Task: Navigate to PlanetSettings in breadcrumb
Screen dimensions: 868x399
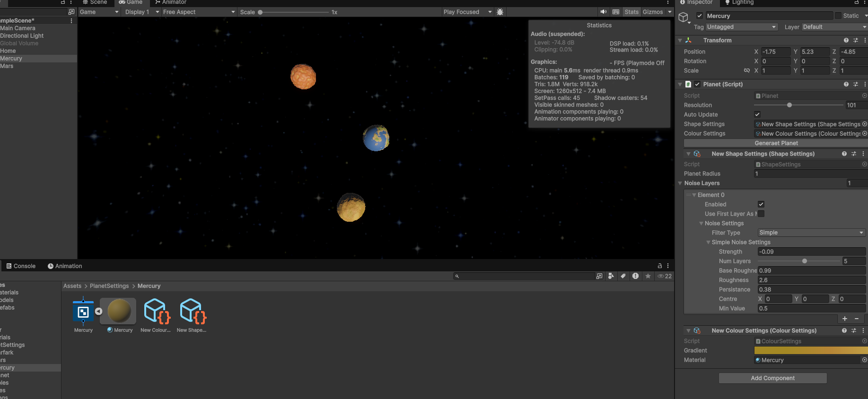Action: pos(109,286)
